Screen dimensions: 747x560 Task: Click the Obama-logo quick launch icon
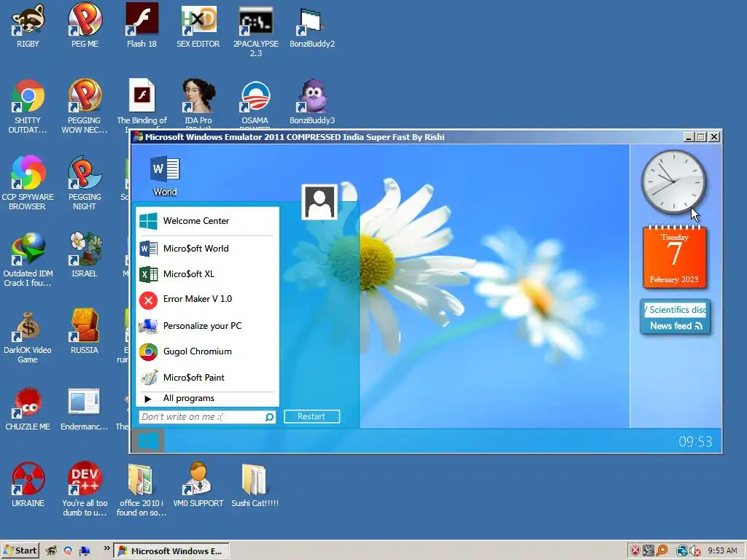68,551
